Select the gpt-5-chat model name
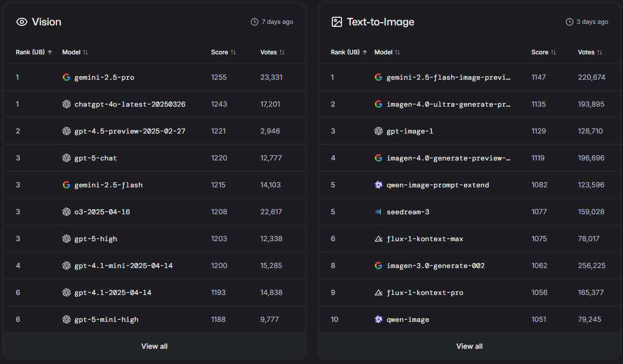 click(96, 158)
